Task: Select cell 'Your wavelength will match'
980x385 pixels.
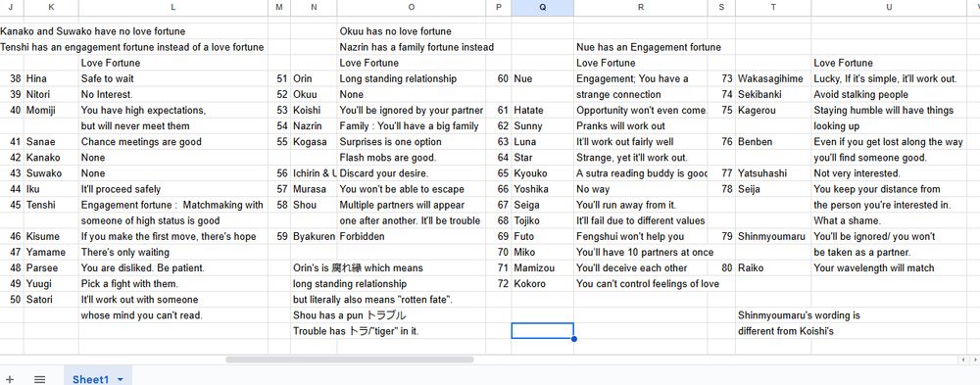Action: (x=889, y=267)
